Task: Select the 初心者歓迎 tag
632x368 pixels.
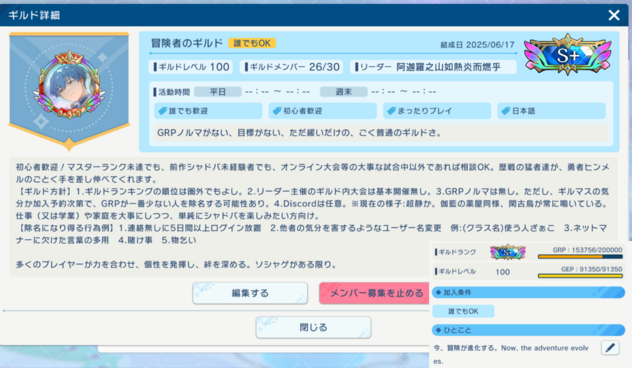Action: tap(322, 111)
